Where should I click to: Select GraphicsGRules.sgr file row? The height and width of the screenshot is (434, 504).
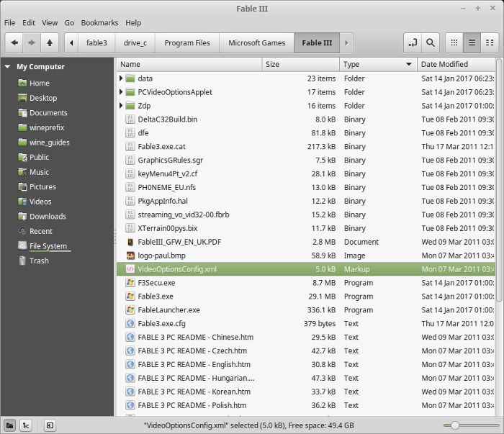click(306, 160)
